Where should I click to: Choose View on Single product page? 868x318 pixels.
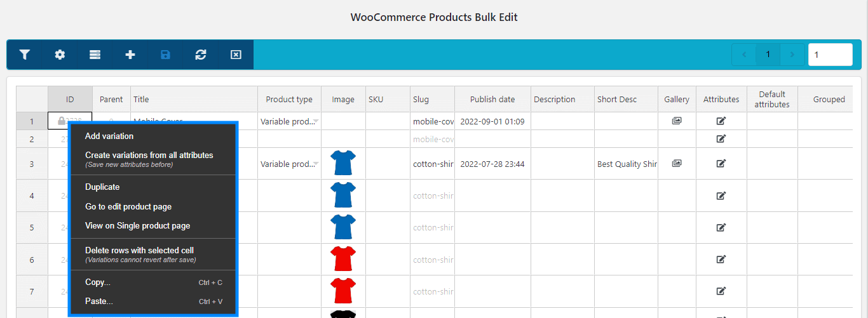[153, 226]
